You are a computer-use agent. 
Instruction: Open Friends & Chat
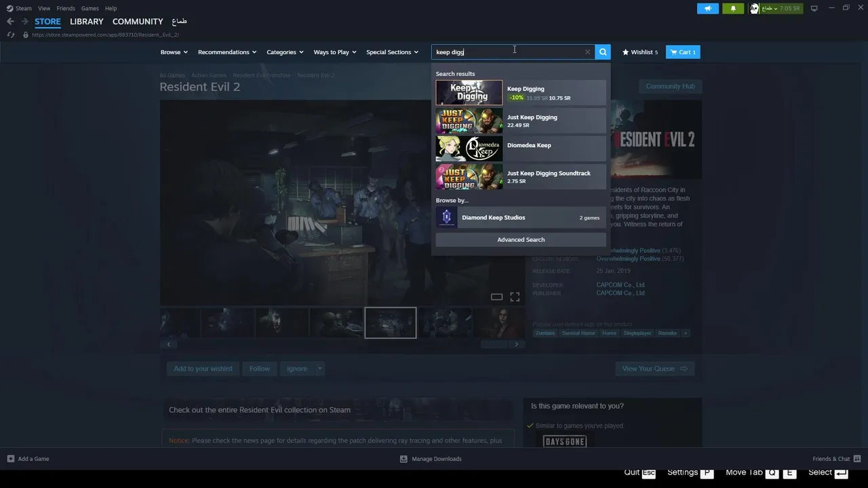[x=837, y=459]
